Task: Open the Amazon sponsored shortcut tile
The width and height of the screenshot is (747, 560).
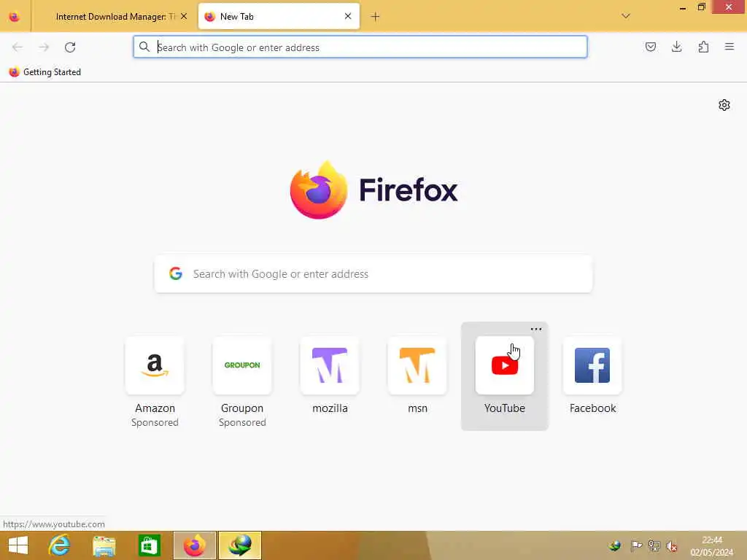Action: pos(155,365)
